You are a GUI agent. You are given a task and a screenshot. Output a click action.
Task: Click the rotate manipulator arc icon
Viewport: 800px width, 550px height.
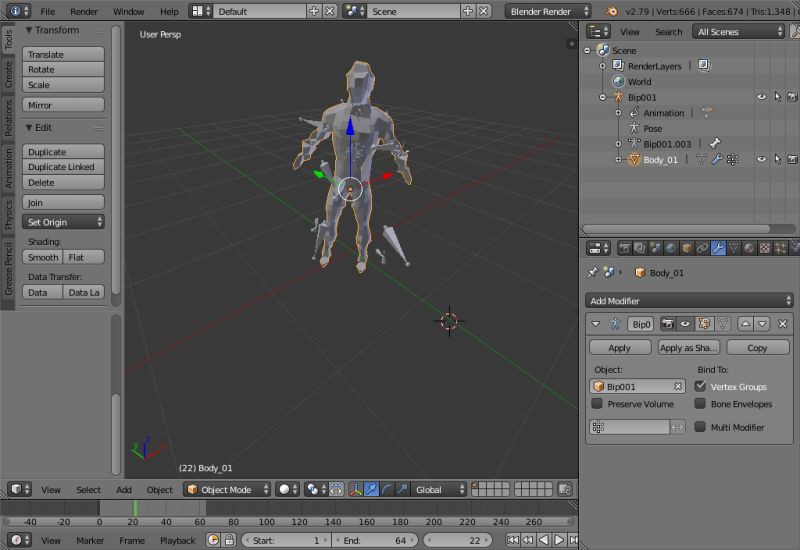[387, 489]
